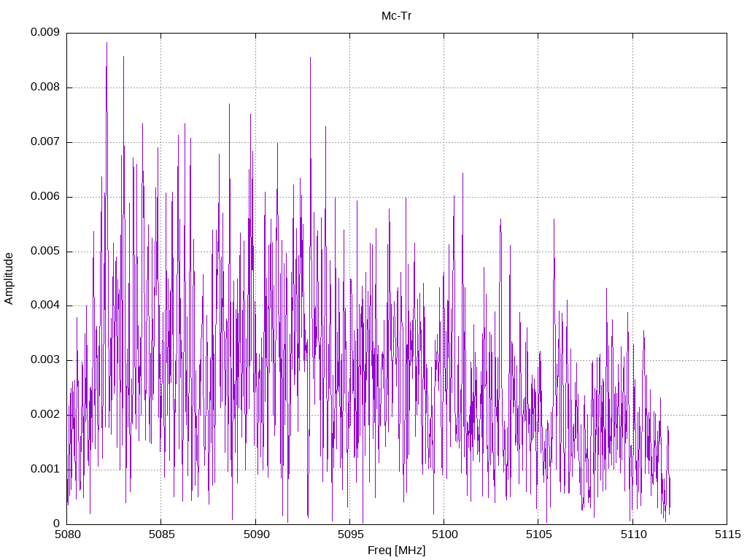Image resolution: width=747 pixels, height=560 pixels.
Task: Click the 0.007 y-axis tick label
Action: [x=44, y=142]
